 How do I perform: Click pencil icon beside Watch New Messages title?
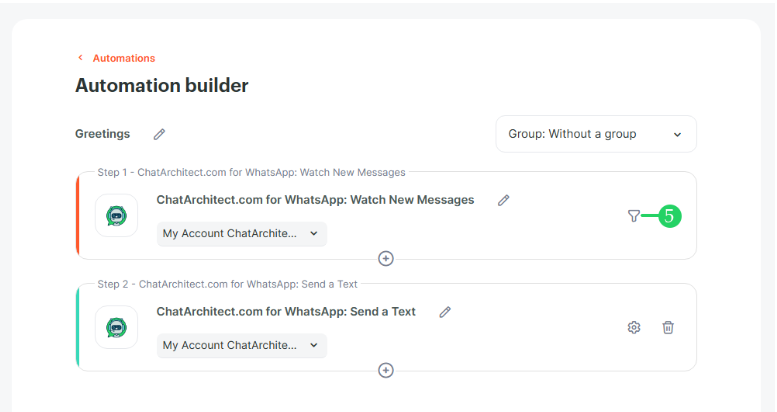[503, 200]
